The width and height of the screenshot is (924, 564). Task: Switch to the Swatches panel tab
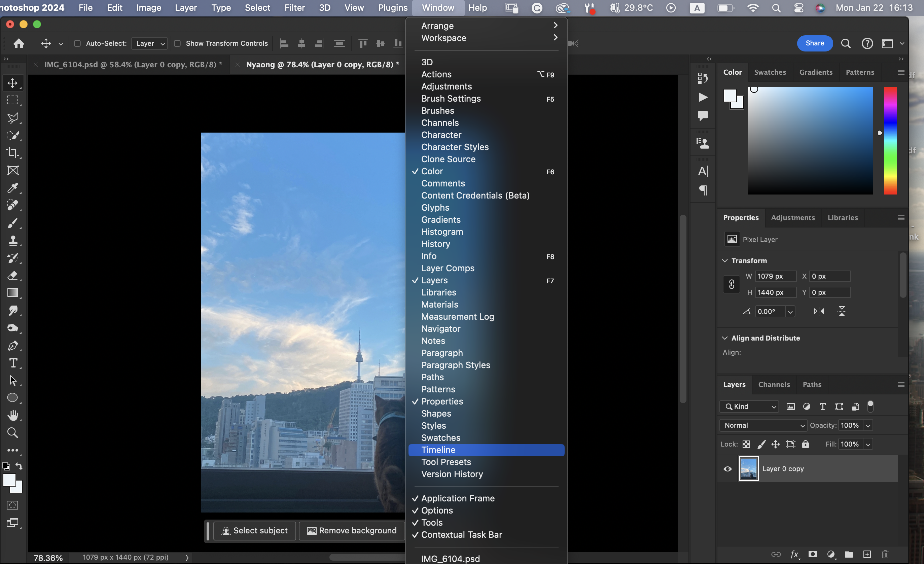(x=770, y=72)
